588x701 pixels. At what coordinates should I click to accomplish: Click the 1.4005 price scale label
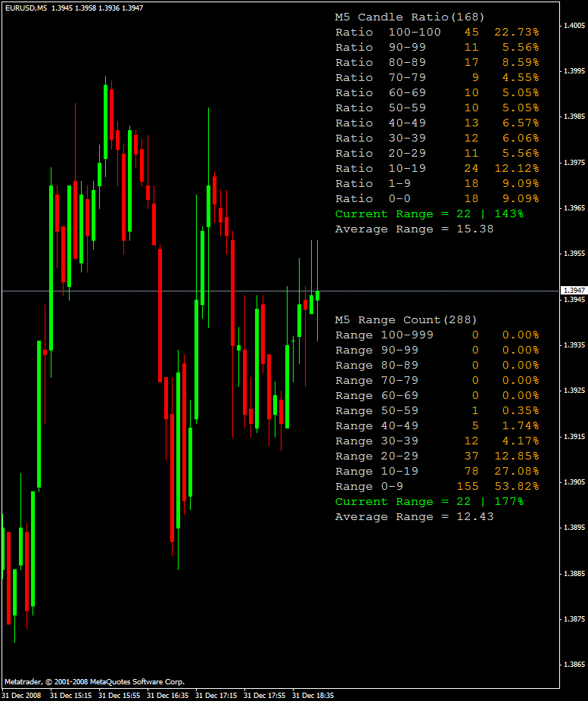574,26
